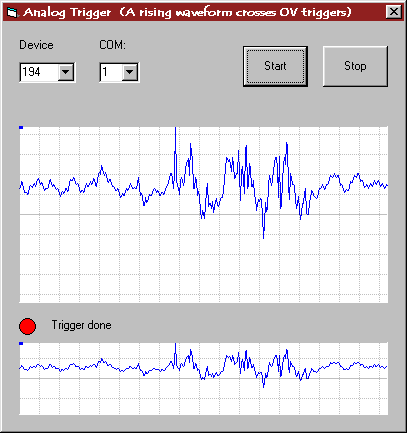Click the COM: label

point(112,45)
